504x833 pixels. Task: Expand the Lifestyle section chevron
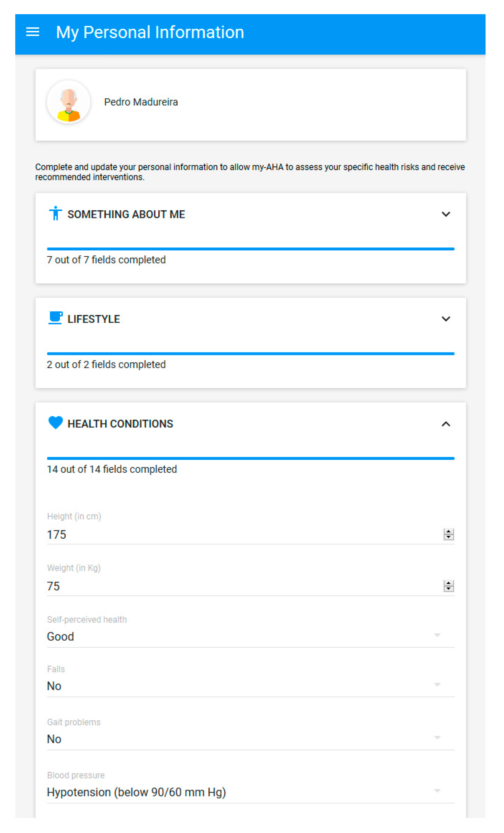pyautogui.click(x=445, y=319)
